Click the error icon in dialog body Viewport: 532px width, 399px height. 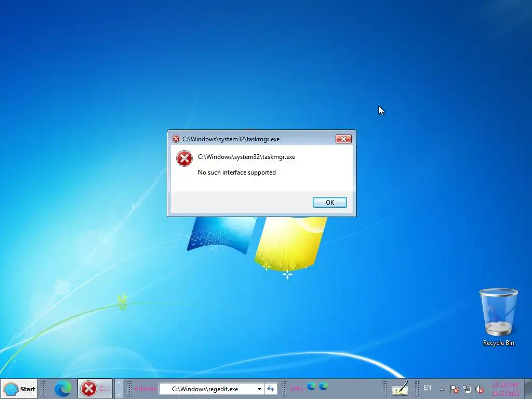click(x=184, y=158)
